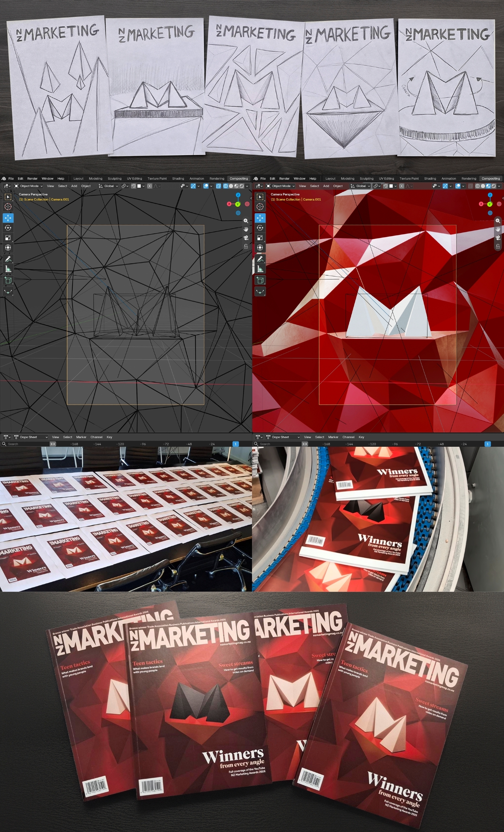Image resolution: width=504 pixels, height=832 pixels.
Task: Select the Cursor tool in the left Blender window
Action: 8,206
